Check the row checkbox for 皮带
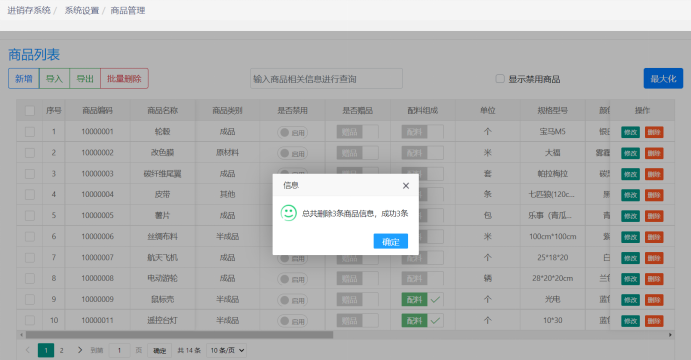691x360 pixels. tap(30, 194)
